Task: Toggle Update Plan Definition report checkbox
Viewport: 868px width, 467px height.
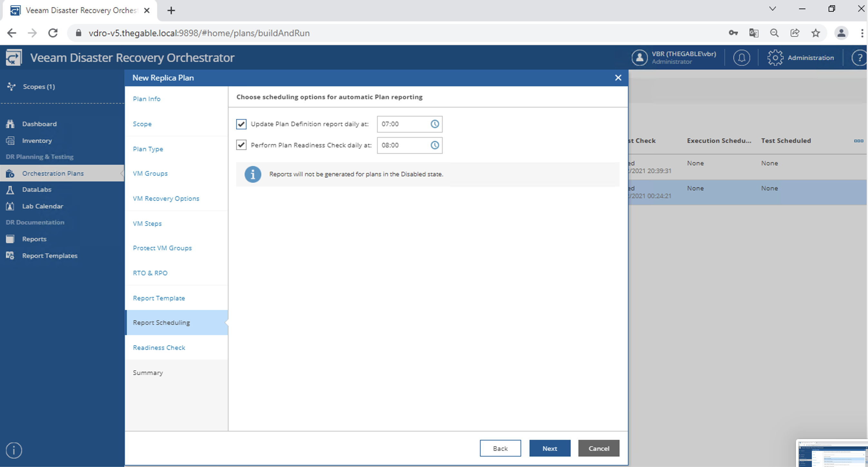Action: 241,124
